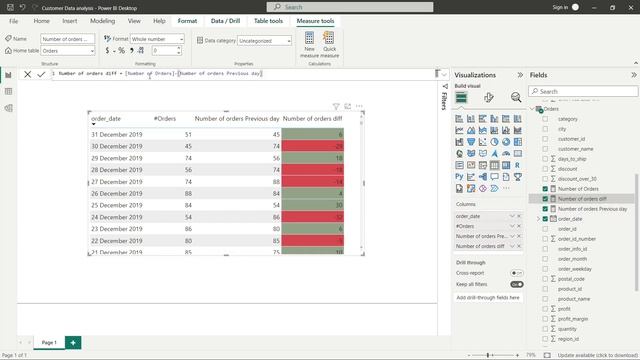Select the Matrix visualization
The image size is (640, 360).
[x=506, y=165]
